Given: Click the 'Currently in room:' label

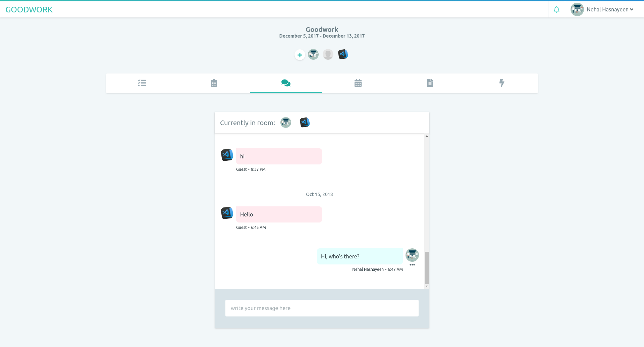Looking at the screenshot, I should click(x=248, y=123).
